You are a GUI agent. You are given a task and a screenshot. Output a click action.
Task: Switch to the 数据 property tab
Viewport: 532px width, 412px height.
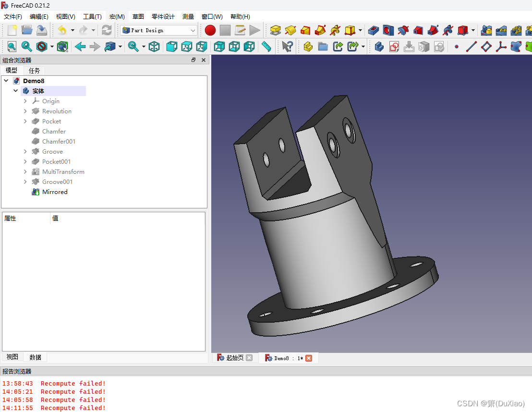coord(35,357)
